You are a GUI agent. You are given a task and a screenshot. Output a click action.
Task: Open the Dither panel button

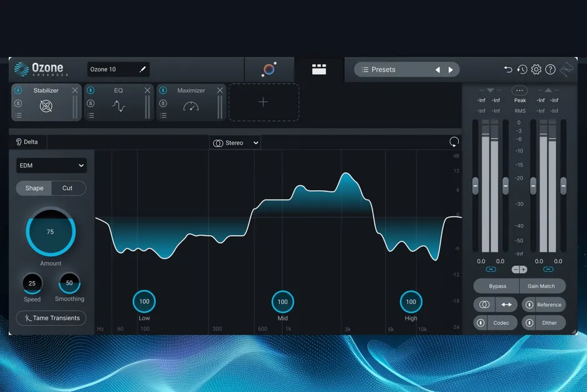pos(550,323)
